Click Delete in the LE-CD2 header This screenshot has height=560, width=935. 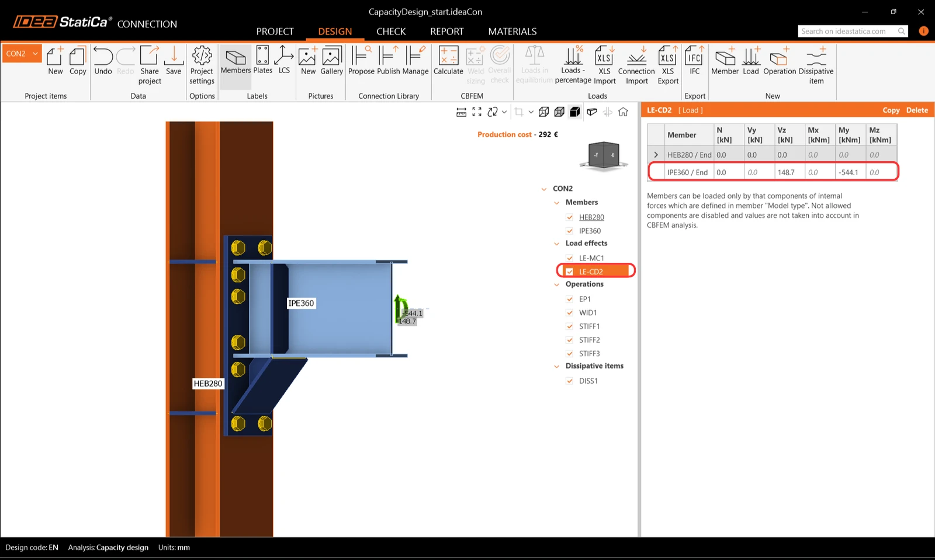(x=917, y=110)
